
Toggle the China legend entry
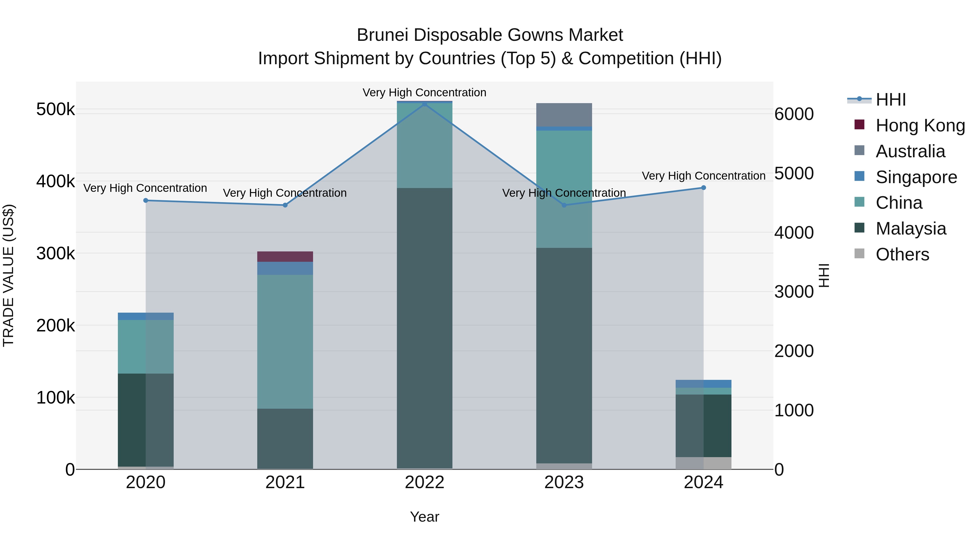[x=888, y=203]
